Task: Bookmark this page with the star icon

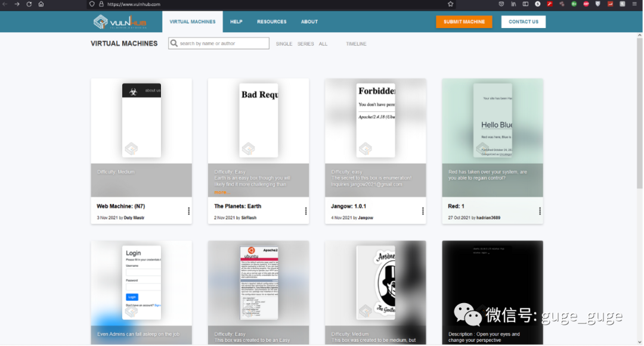Action: click(x=451, y=4)
